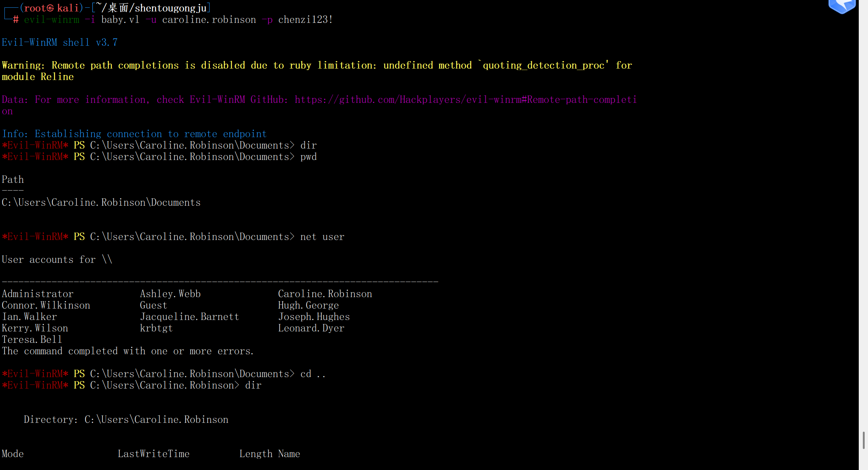868x470 pixels.
Task: Click the Administrator account name
Action: point(38,294)
